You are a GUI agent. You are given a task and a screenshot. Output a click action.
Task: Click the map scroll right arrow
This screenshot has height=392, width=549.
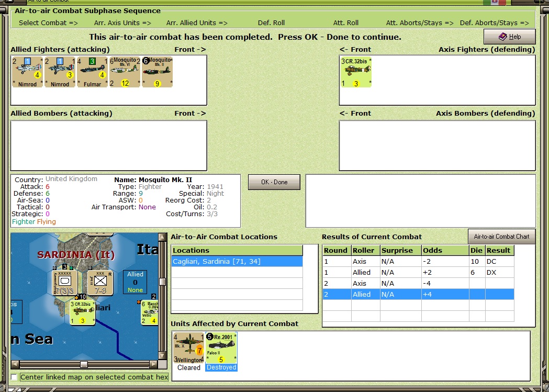tap(154, 364)
